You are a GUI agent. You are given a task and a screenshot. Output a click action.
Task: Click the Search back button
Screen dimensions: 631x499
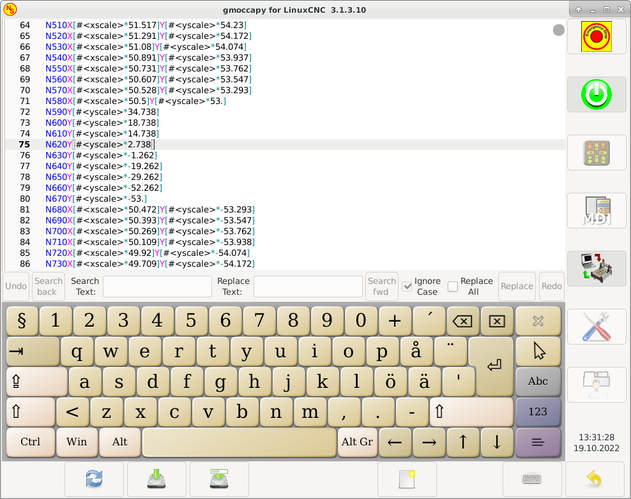[x=48, y=286]
